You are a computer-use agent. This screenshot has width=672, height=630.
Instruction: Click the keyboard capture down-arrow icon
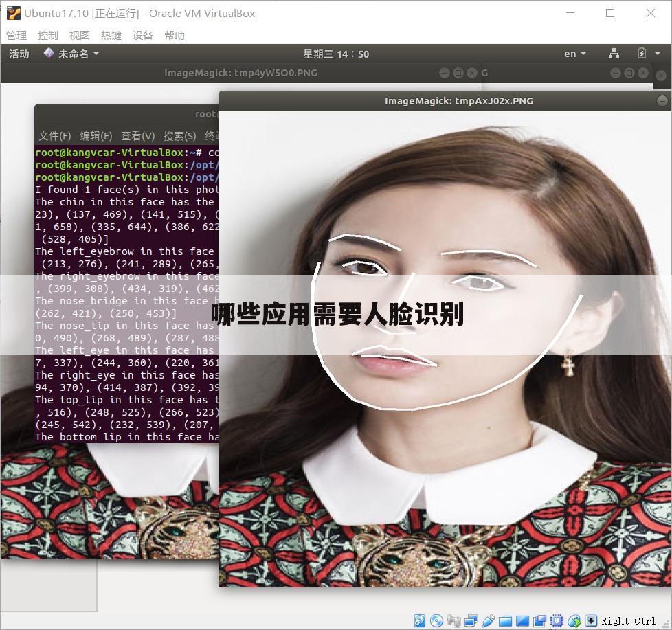[x=591, y=620]
